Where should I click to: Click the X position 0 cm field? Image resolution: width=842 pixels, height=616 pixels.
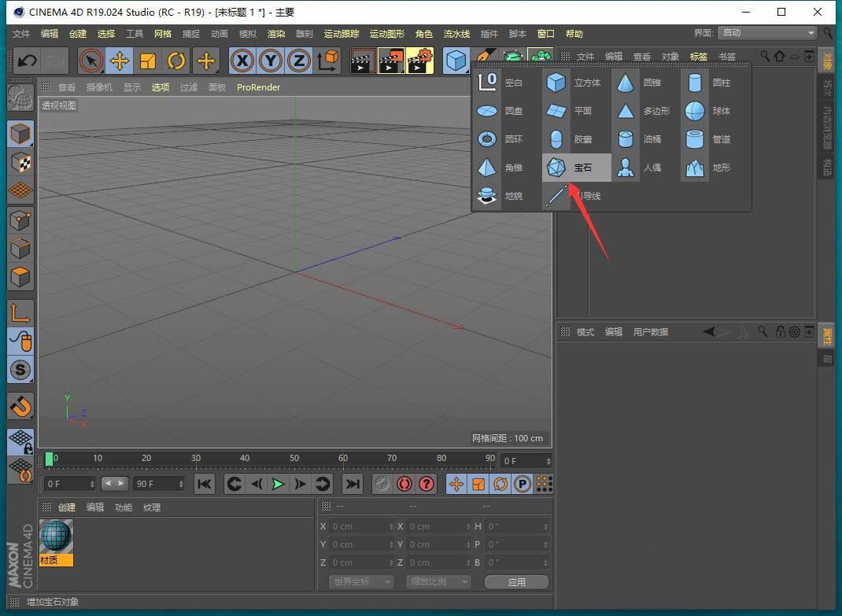pyautogui.click(x=363, y=527)
